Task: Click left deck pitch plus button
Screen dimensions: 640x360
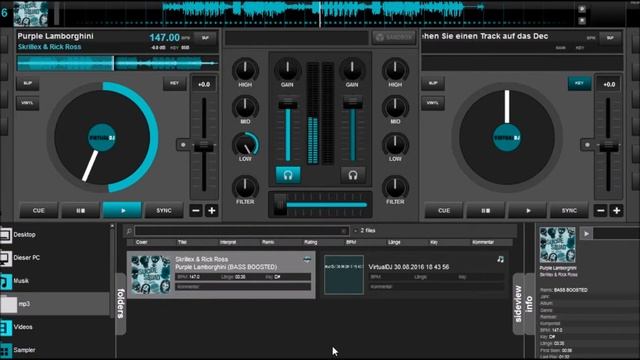Action: [x=212, y=211]
